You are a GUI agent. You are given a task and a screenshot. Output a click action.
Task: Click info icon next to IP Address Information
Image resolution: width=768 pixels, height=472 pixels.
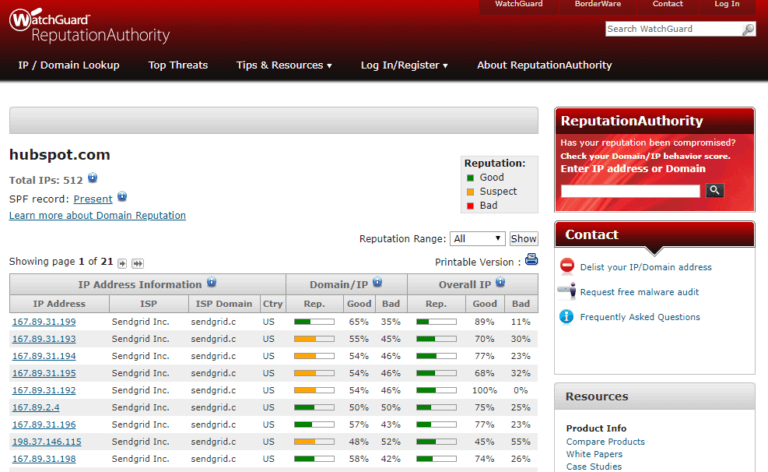[x=212, y=282]
